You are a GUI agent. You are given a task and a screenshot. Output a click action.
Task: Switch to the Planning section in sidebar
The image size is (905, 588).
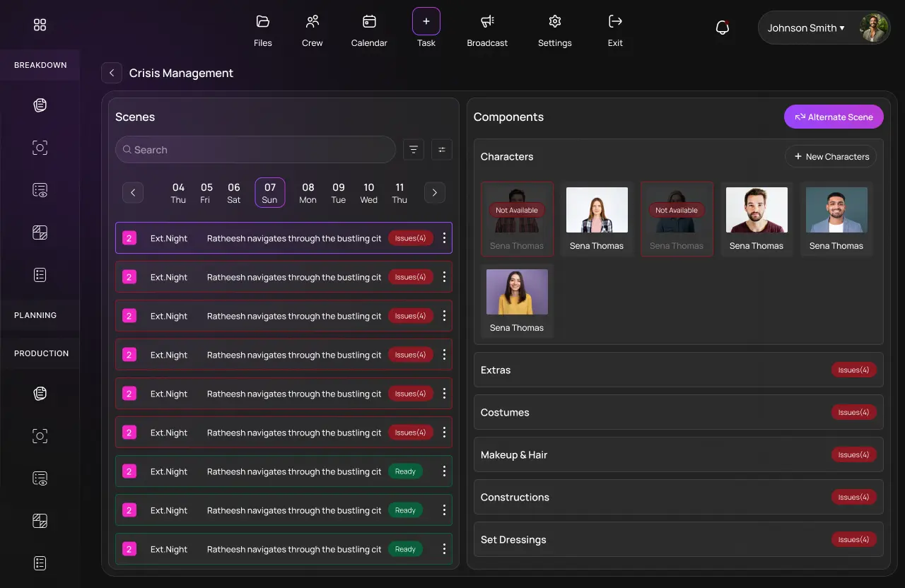click(x=35, y=314)
